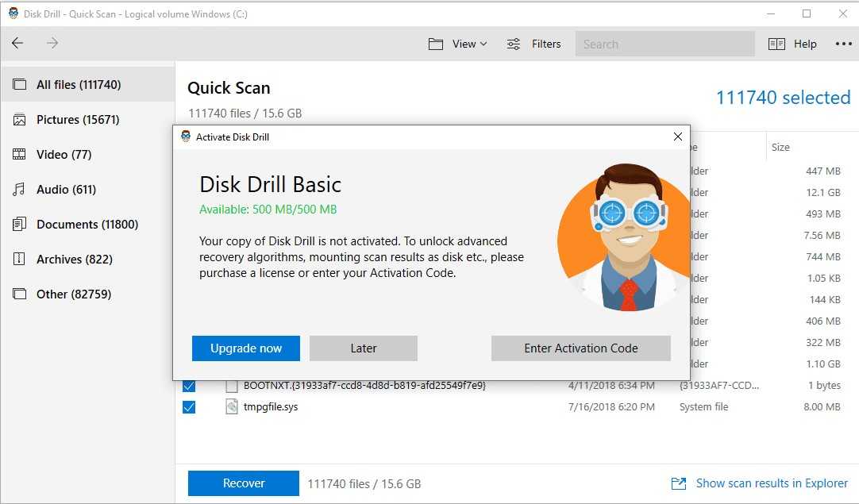
Task: Click the back arrow navigation icon
Action: click(17, 44)
